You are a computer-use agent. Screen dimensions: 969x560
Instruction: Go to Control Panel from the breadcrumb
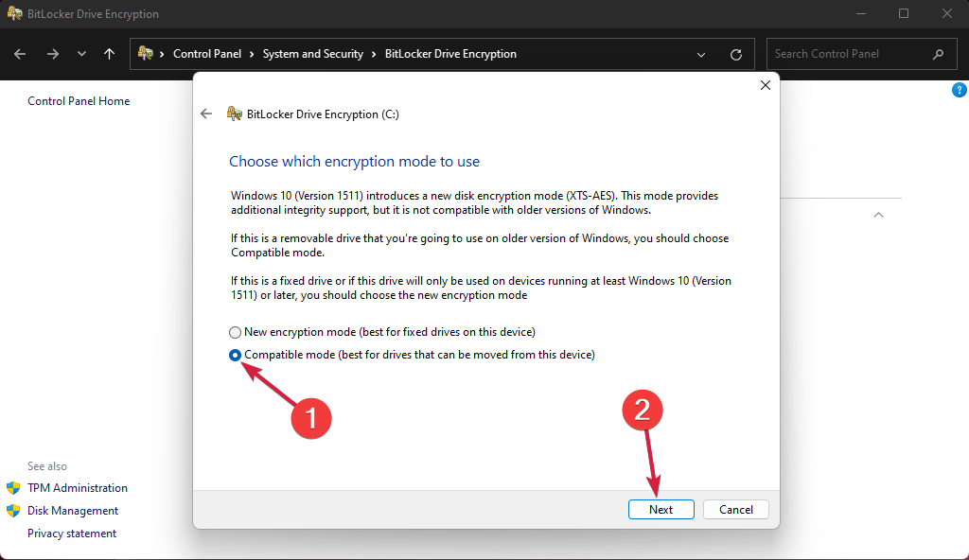coord(208,54)
